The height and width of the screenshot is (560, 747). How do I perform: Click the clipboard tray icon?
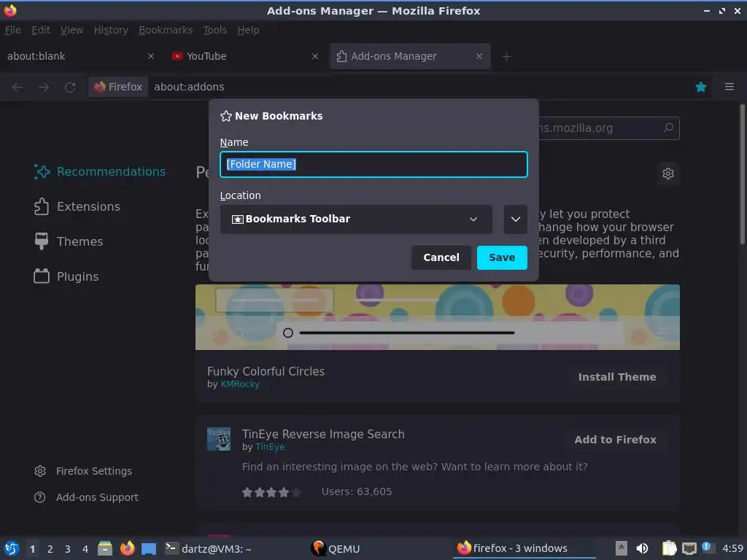[x=670, y=548]
